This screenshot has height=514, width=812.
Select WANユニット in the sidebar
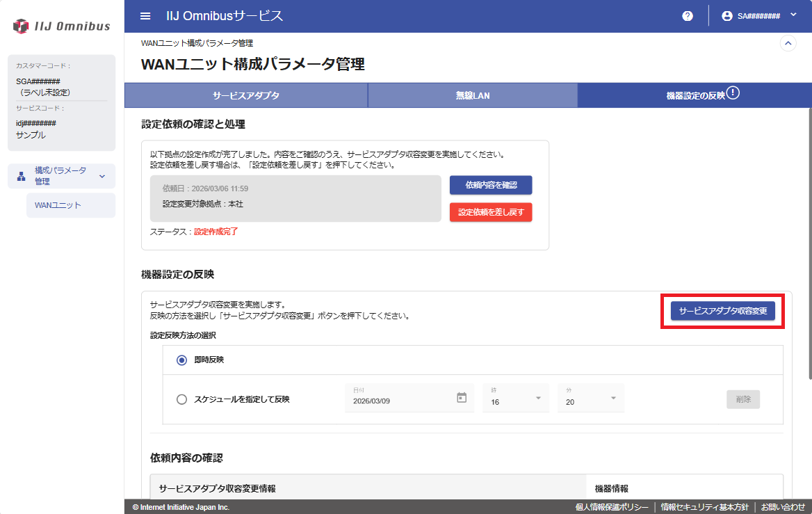tap(58, 205)
